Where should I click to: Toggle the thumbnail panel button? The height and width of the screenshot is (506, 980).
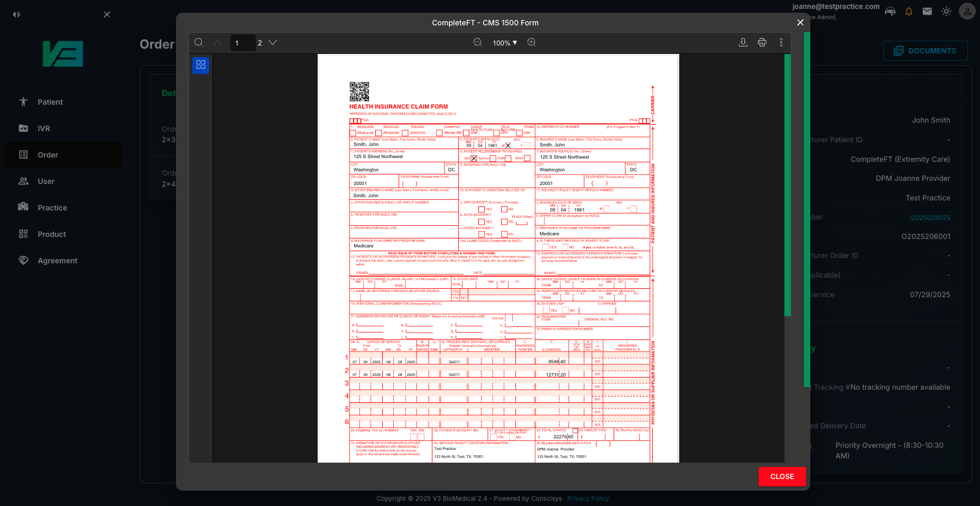point(201,65)
